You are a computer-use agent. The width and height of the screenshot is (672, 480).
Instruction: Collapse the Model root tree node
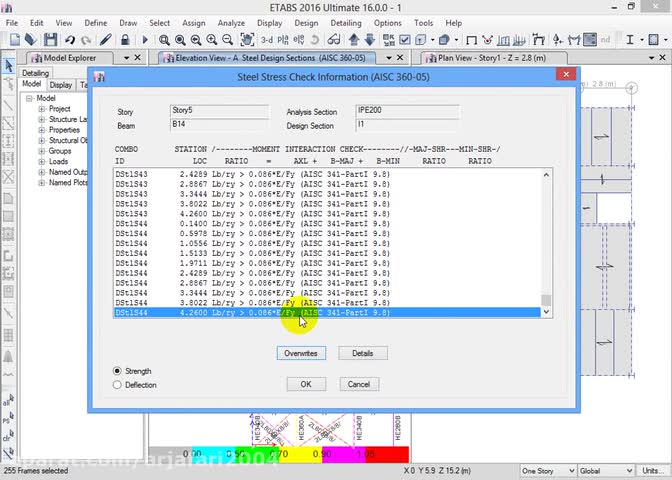click(x=29, y=98)
